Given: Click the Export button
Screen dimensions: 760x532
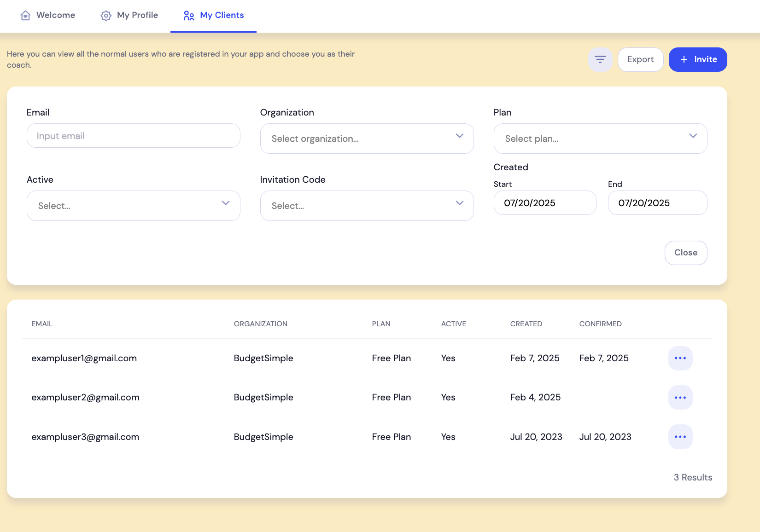Looking at the screenshot, I should coord(640,59).
